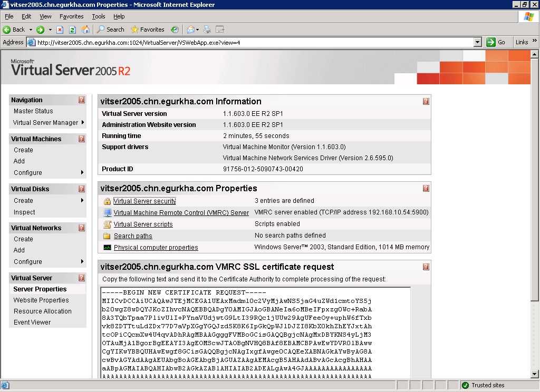Open Resource Allocation in the sidebar
Screen dimensions: 540x392
43,311
